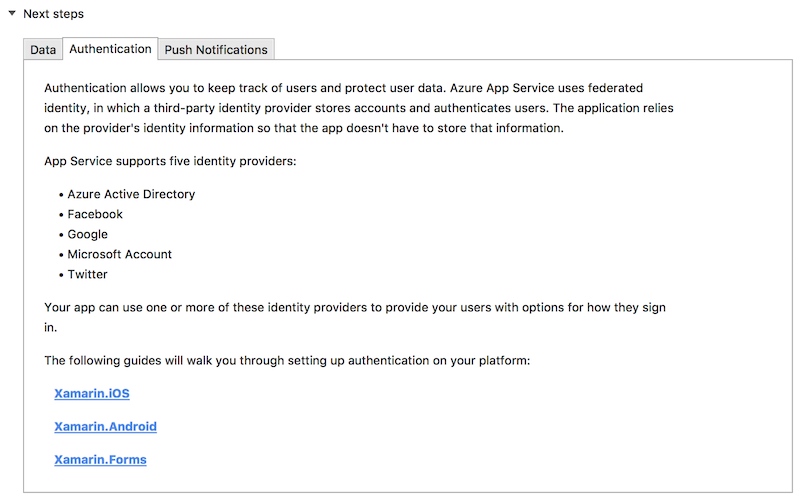Click the federated identity introduction paragraph
800x501 pixels.
tap(359, 108)
